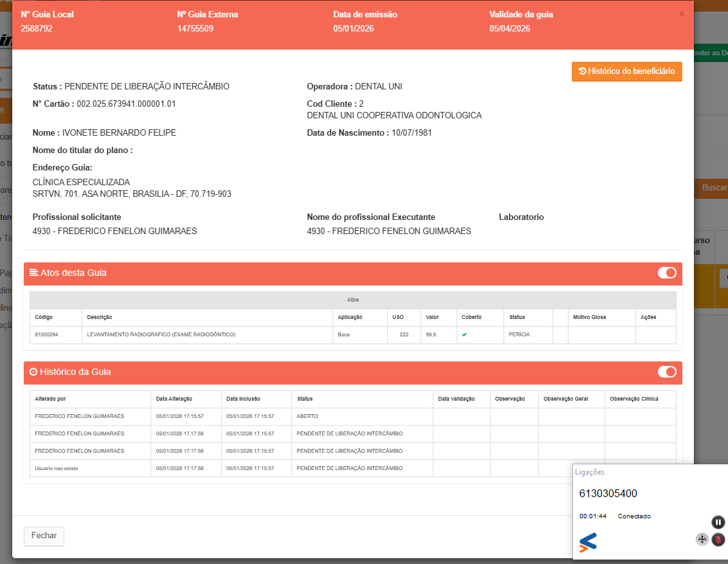Image resolution: width=728 pixels, height=564 pixels.
Task: Click the list icon beside Atos desta Guia
Action: [x=34, y=273]
